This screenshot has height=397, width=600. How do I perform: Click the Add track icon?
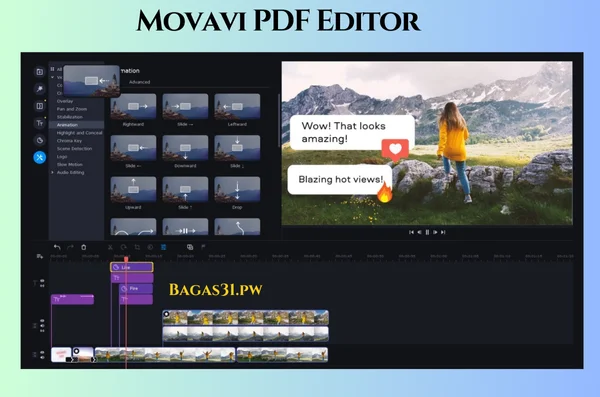[x=39, y=256]
